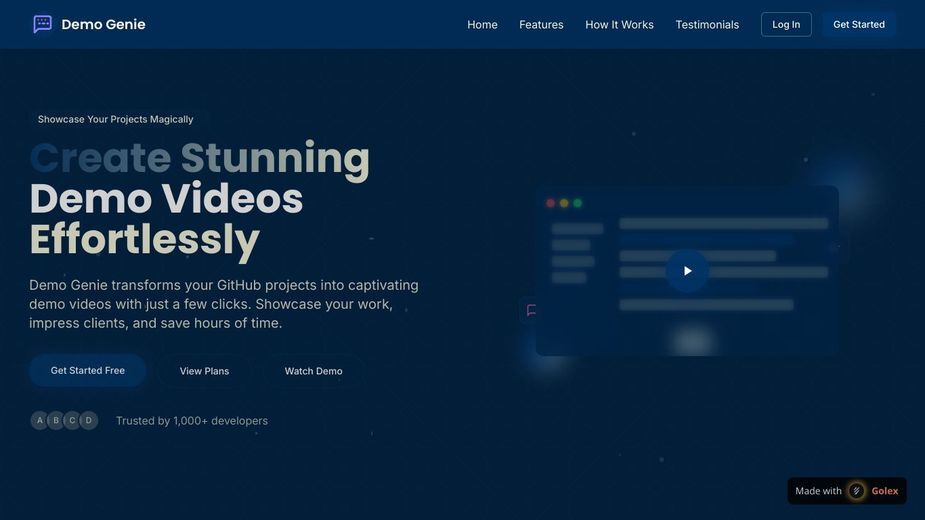Click the 'Effortlessly' headline word
Screen dimensions: 925x520
pos(145,240)
